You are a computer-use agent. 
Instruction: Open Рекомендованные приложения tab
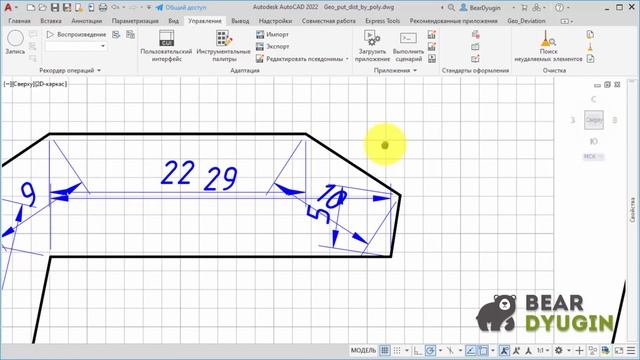(453, 21)
